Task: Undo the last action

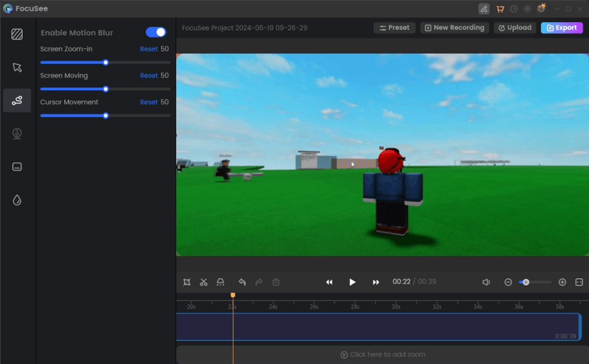Action: tap(242, 282)
